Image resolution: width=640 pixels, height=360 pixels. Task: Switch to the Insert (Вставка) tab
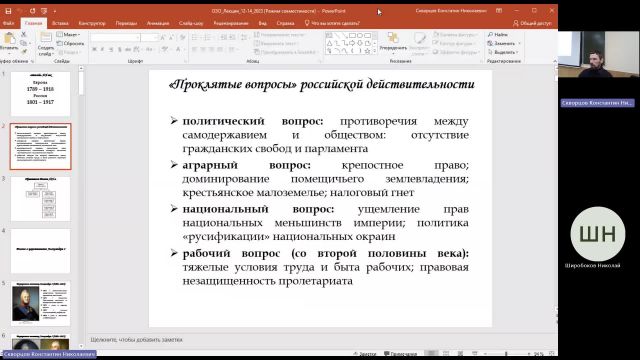click(60, 23)
